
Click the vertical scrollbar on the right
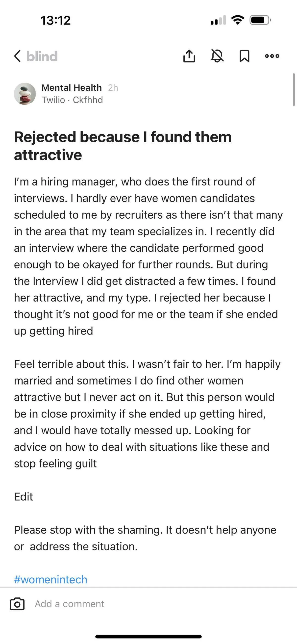[x=294, y=89]
